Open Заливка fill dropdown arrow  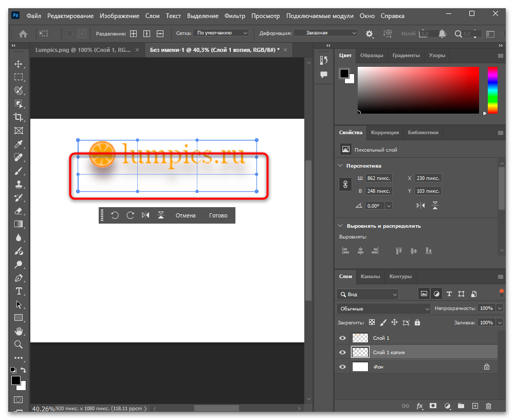500,323
